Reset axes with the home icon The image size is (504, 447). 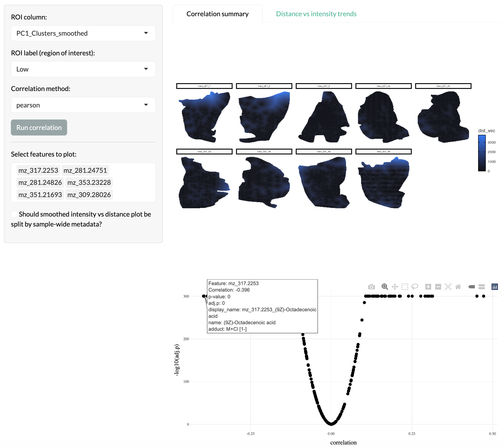click(x=458, y=286)
